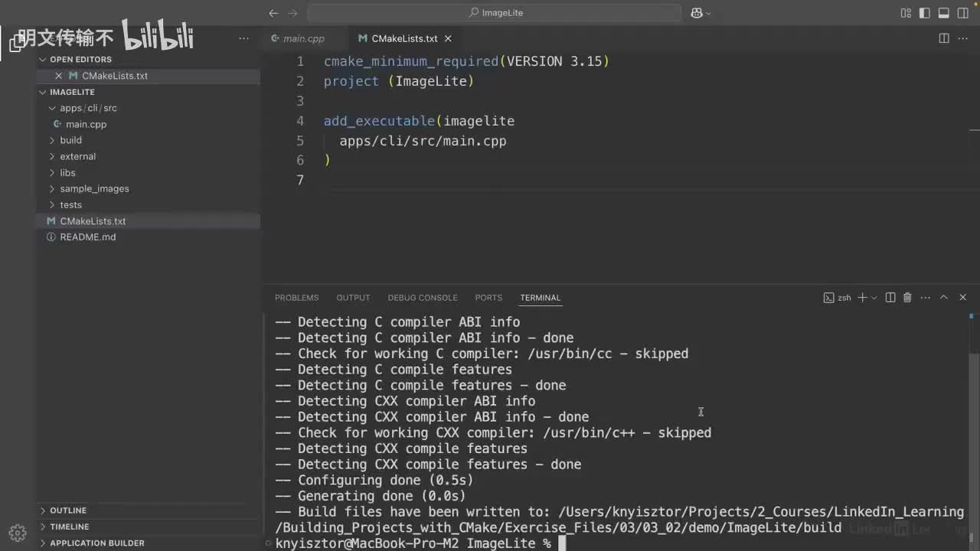Close CMakeLists.txt in Open Editors list

(x=58, y=76)
